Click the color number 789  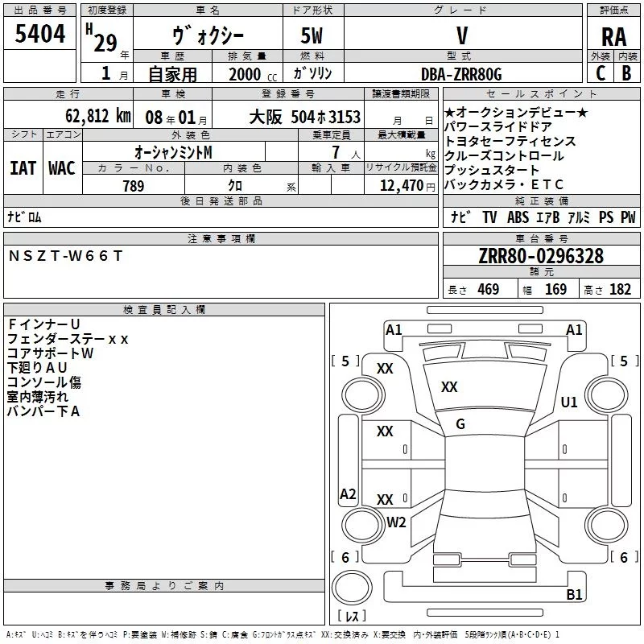pos(134,186)
